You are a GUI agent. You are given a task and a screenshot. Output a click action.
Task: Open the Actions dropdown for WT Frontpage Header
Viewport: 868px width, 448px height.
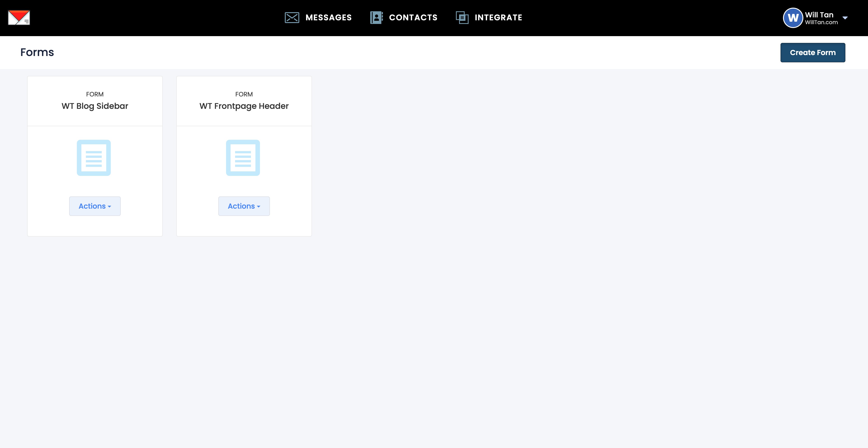[244, 206]
